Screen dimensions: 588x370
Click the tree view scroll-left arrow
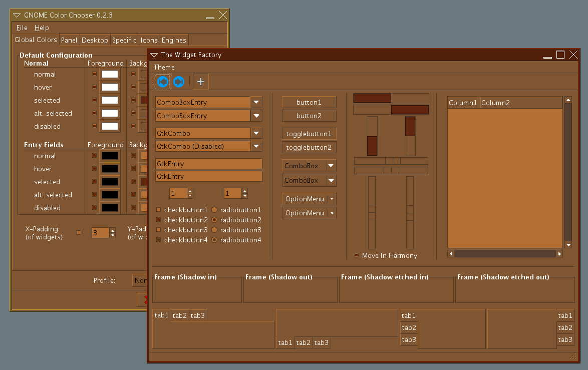coord(451,254)
